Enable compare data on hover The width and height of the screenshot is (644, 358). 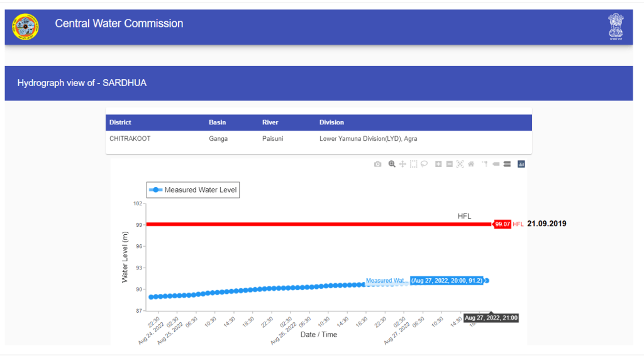[x=506, y=164]
